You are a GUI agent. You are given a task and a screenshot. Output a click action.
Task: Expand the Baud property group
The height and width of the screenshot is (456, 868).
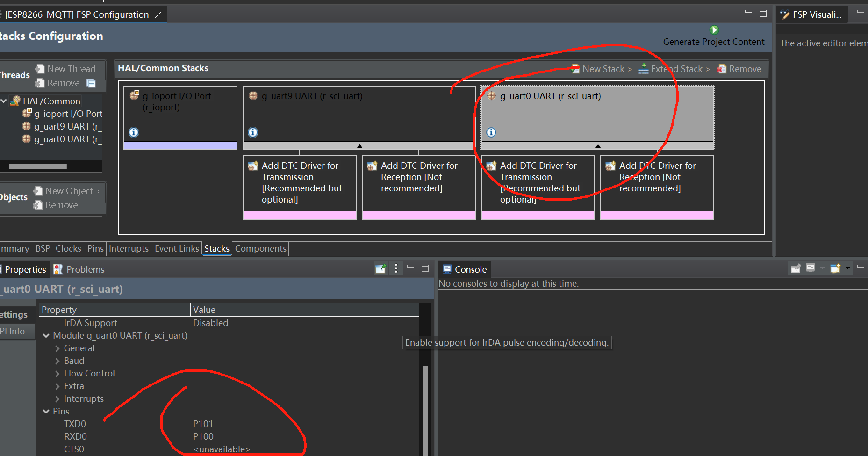(57, 361)
